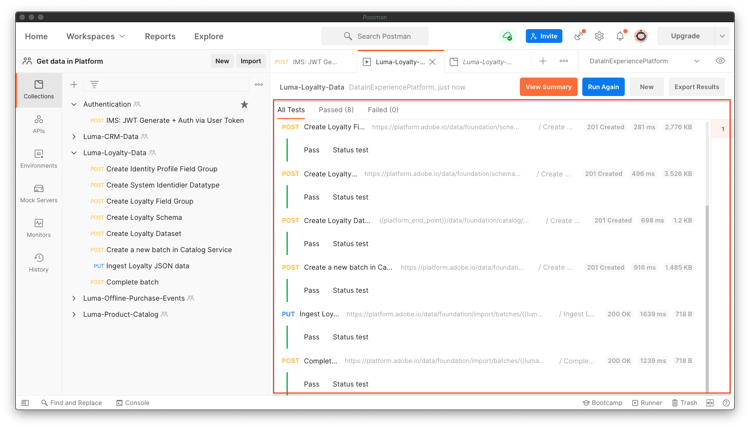Close the Luma-Loyalty runner tab
The width and height of the screenshot is (750, 429).
point(432,62)
